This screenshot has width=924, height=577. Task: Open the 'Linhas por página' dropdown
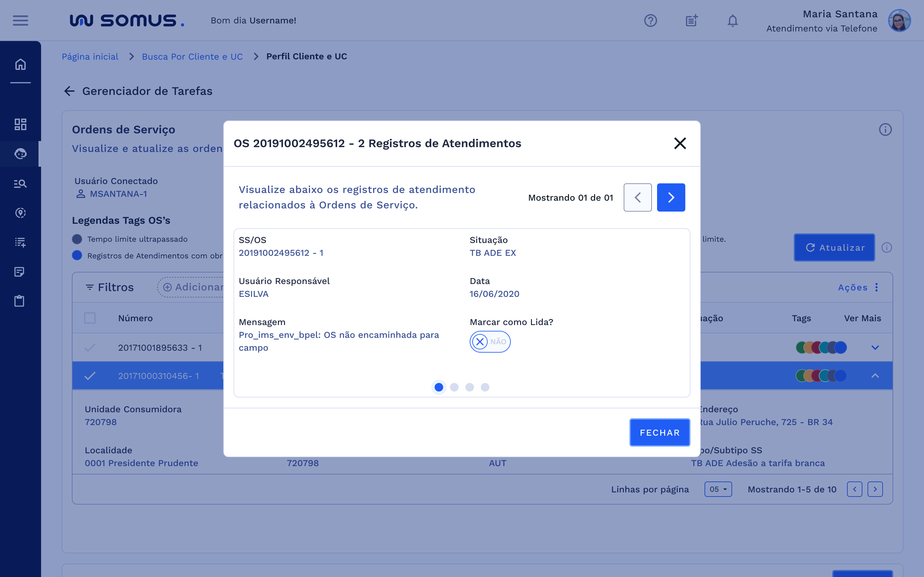(x=718, y=489)
